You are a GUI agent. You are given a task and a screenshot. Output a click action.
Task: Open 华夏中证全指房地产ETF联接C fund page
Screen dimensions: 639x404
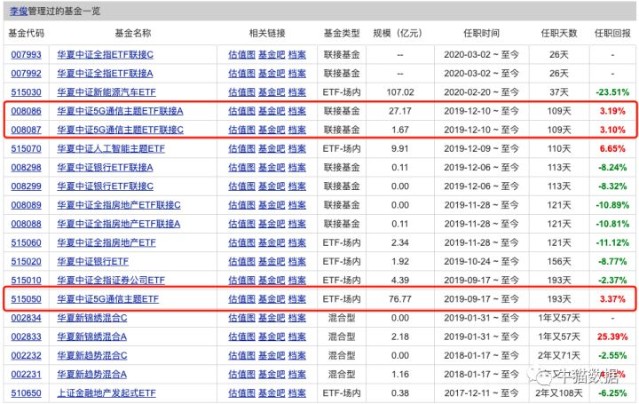point(119,205)
